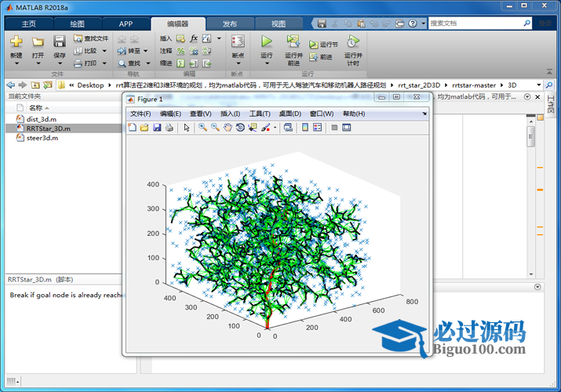561x392 pixels.
Task: Toggle the Edit Plot arrow tool
Action: (186, 127)
